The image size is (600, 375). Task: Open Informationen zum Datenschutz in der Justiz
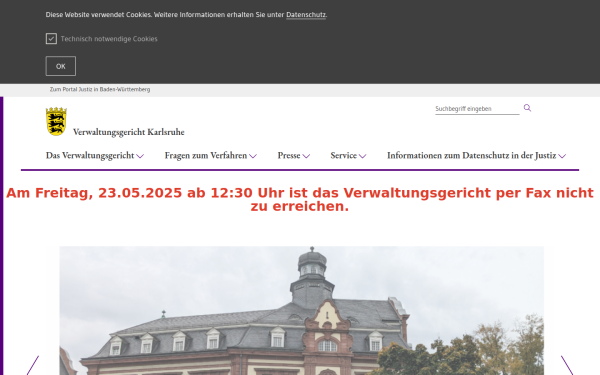[471, 155]
